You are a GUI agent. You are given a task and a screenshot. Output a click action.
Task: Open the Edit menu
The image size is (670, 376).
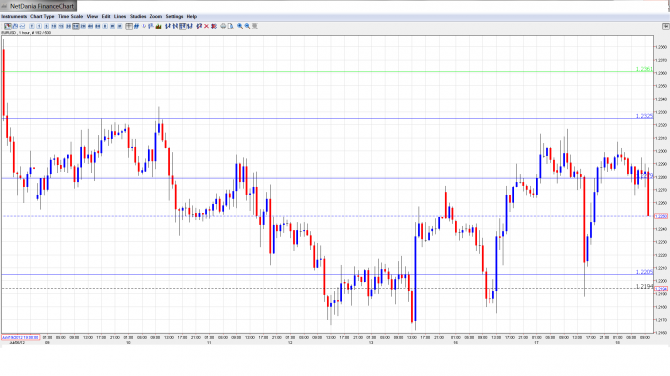click(106, 16)
